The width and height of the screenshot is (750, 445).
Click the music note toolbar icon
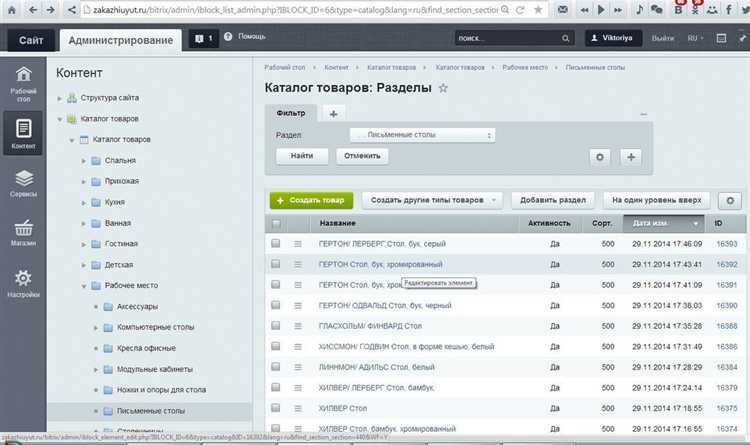pyautogui.click(x=639, y=10)
